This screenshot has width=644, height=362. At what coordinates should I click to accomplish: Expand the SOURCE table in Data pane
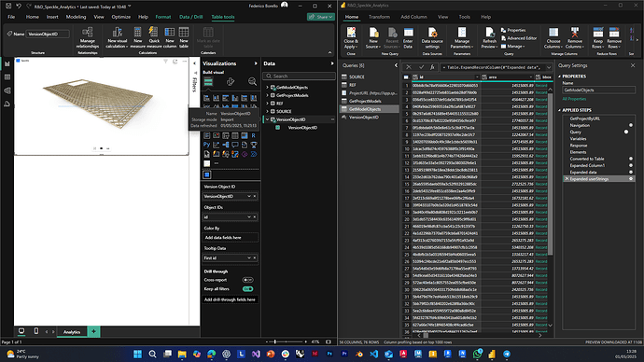pyautogui.click(x=267, y=111)
